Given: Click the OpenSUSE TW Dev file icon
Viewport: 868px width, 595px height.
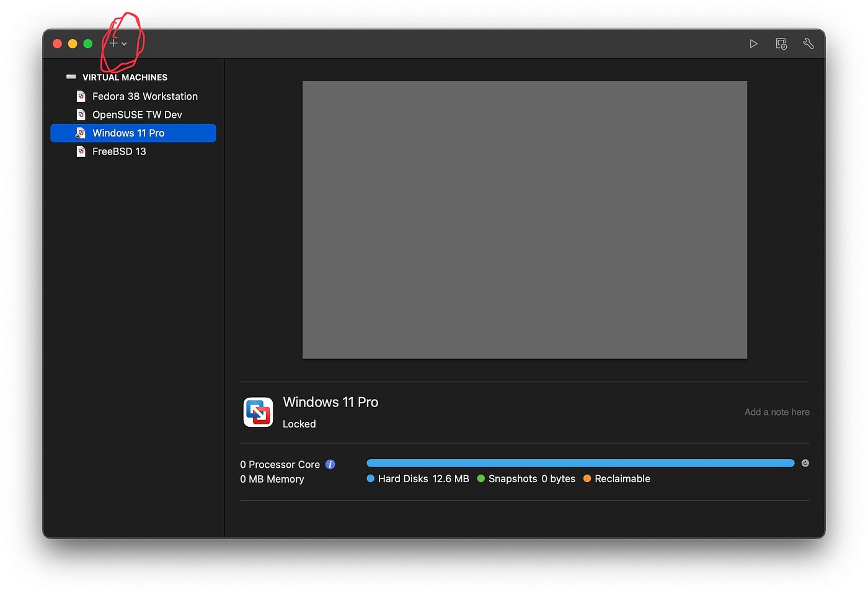Looking at the screenshot, I should [81, 115].
